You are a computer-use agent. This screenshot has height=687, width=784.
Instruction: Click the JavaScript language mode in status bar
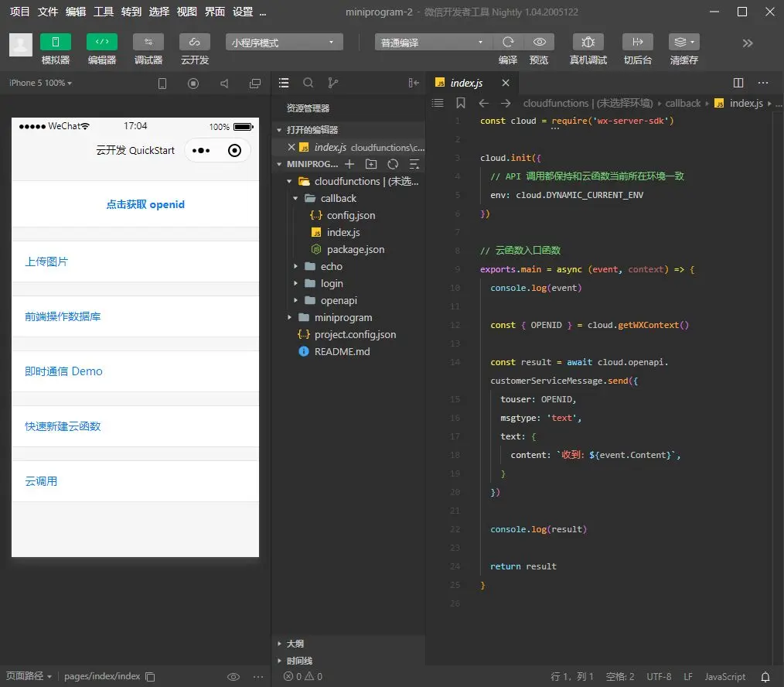[724, 676]
